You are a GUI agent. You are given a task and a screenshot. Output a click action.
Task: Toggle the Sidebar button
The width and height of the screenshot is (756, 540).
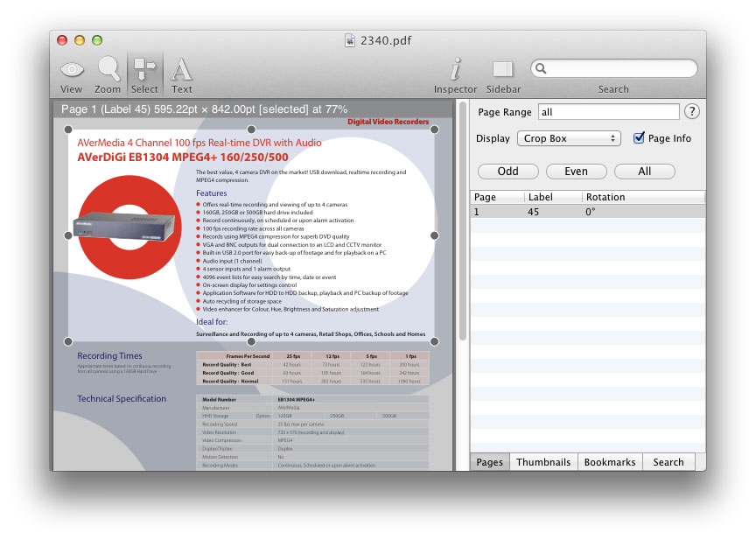503,75
